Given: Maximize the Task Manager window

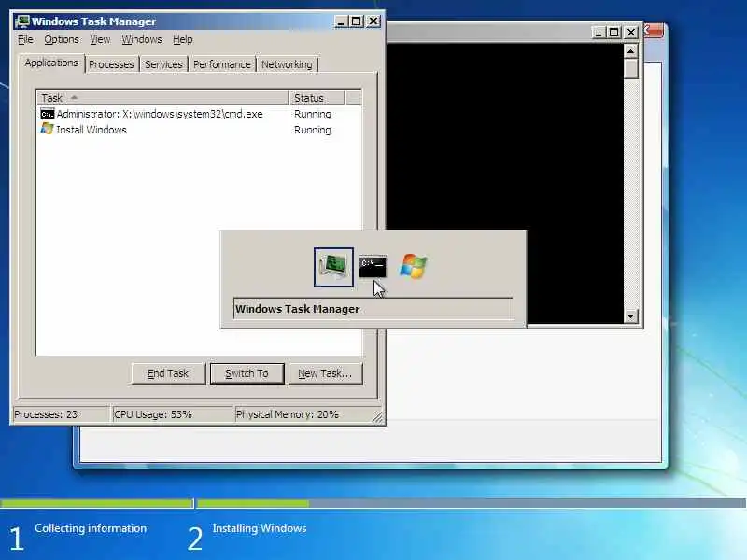Looking at the screenshot, I should 357,21.
